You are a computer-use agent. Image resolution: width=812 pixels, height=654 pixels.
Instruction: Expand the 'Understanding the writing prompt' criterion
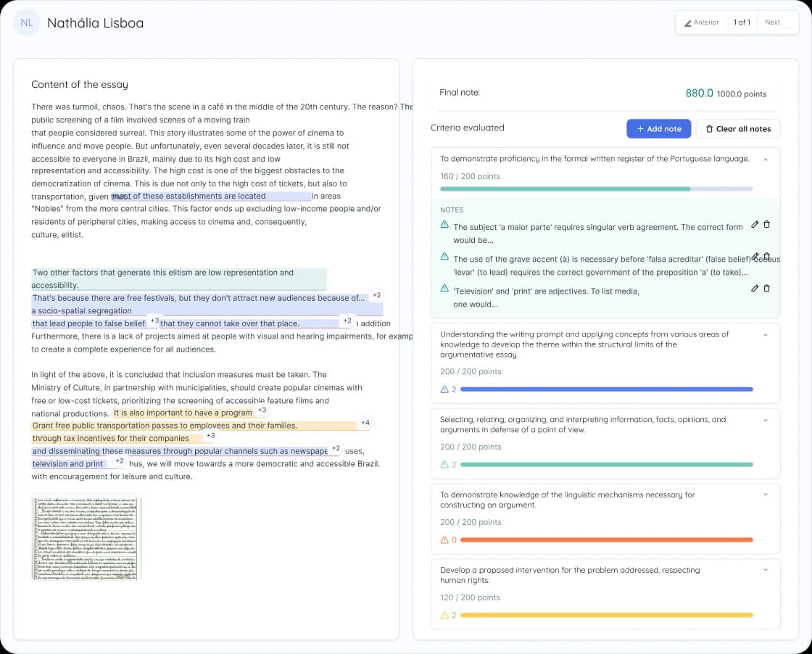[x=766, y=335]
